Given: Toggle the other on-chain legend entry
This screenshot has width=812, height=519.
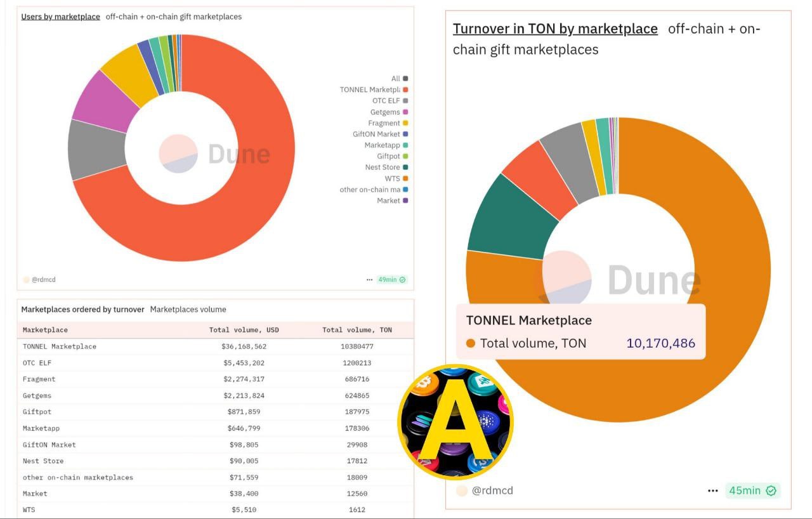Looking at the screenshot, I should [x=374, y=190].
